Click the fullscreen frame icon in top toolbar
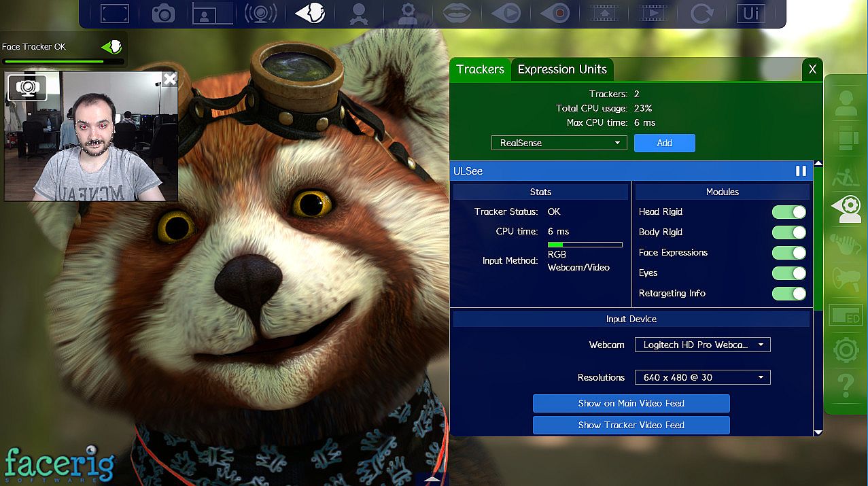 click(114, 13)
